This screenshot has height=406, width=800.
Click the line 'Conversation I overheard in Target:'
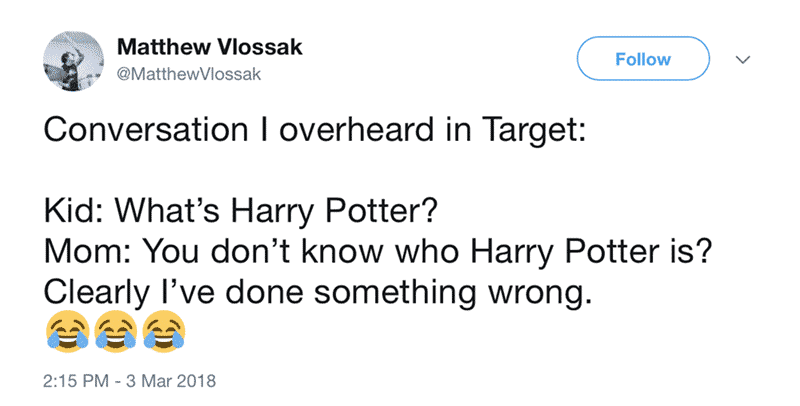(x=315, y=130)
